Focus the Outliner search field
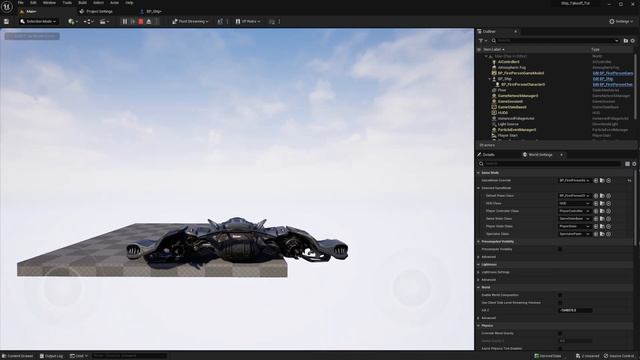 (555, 40)
